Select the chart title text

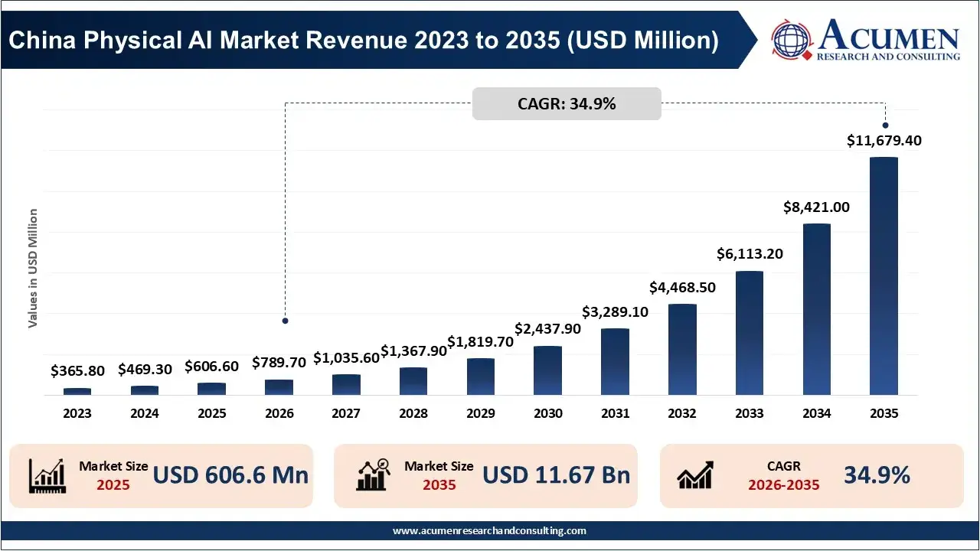363,40
